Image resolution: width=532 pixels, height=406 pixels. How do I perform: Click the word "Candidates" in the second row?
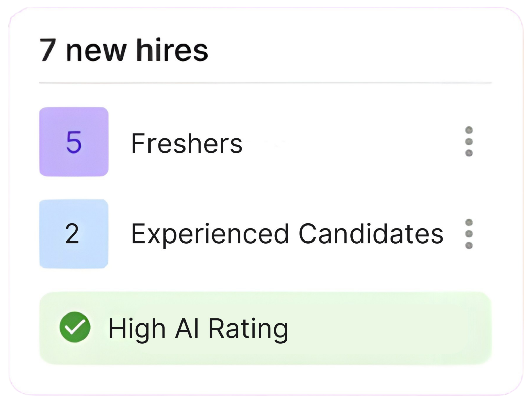pos(371,233)
